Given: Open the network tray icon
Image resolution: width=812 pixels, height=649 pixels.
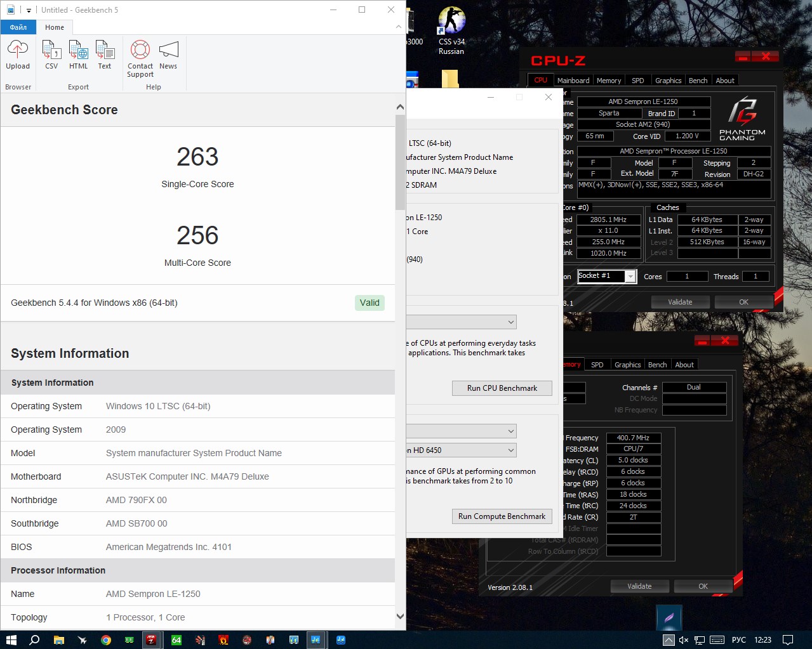Looking at the screenshot, I should tap(700, 640).
